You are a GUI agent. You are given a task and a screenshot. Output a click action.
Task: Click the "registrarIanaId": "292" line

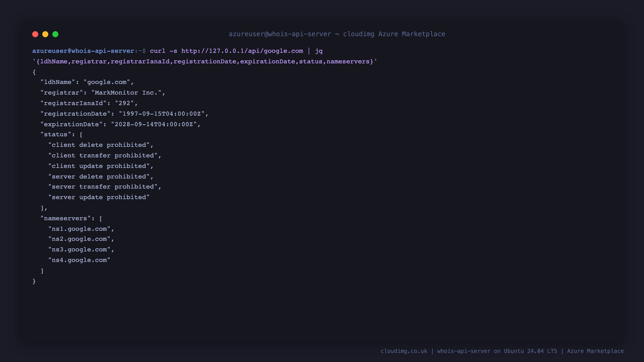point(89,103)
